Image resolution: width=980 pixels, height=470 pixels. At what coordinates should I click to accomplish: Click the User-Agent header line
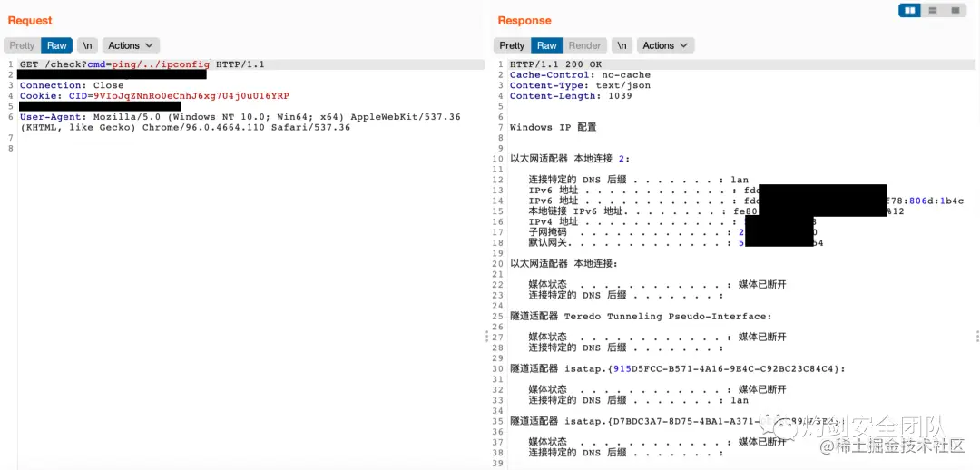coord(240,122)
